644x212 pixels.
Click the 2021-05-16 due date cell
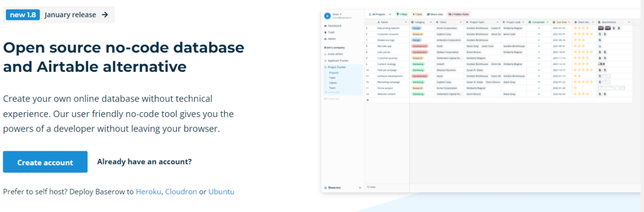(x=559, y=40)
